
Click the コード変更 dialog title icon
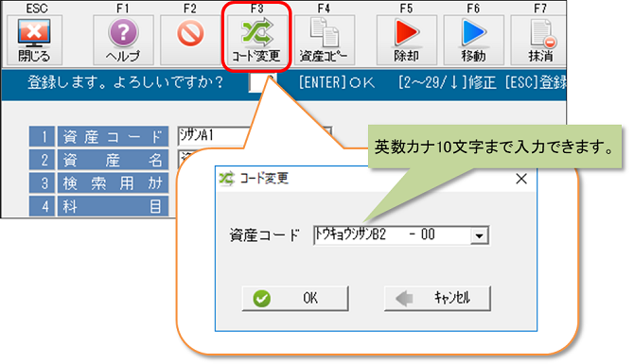point(226,179)
